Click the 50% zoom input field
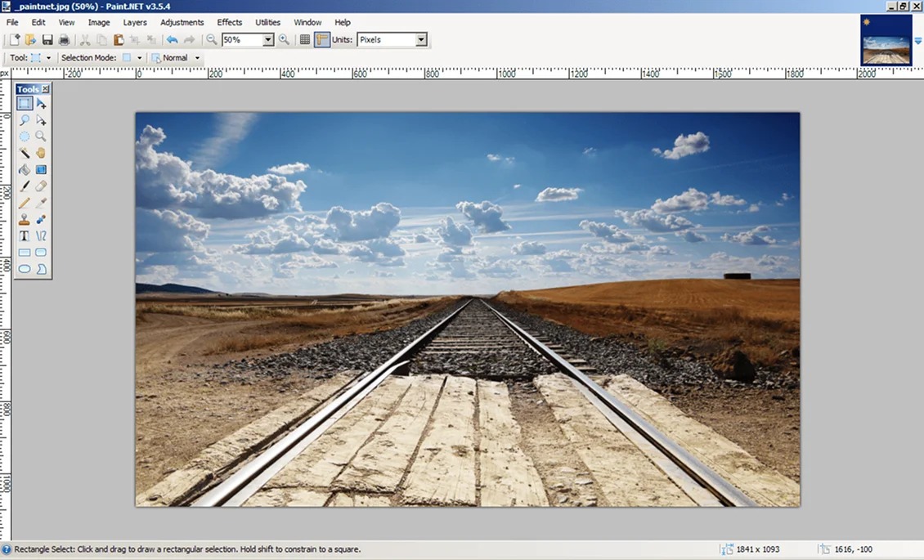 [241, 39]
